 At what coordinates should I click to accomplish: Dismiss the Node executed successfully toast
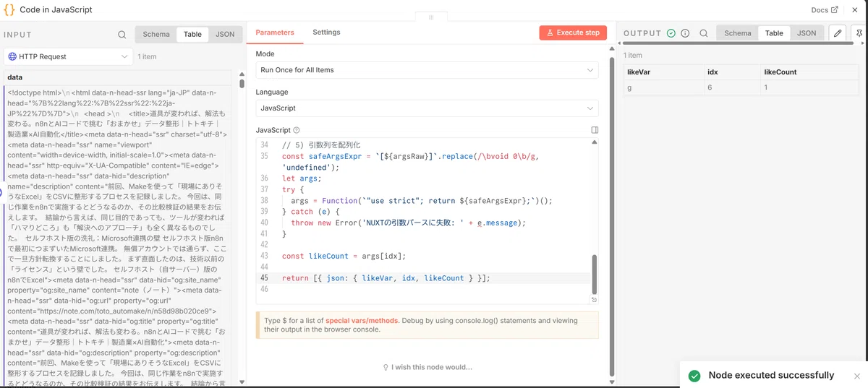pos(857,376)
